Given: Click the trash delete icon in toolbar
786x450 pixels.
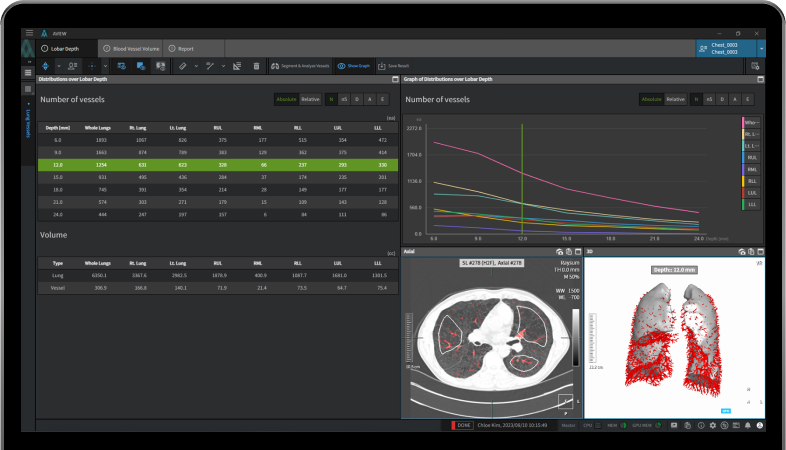Looking at the screenshot, I should pos(256,66).
